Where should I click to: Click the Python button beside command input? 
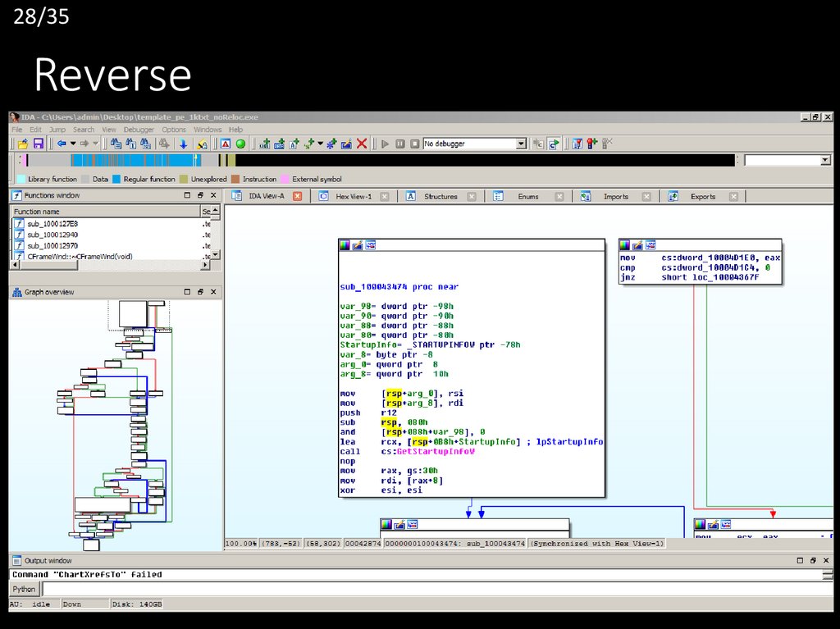[25, 589]
